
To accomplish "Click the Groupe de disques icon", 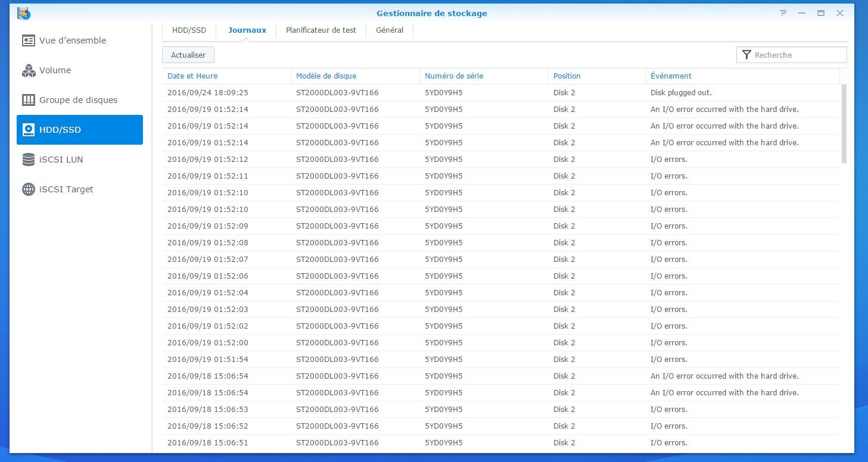I will (29, 100).
